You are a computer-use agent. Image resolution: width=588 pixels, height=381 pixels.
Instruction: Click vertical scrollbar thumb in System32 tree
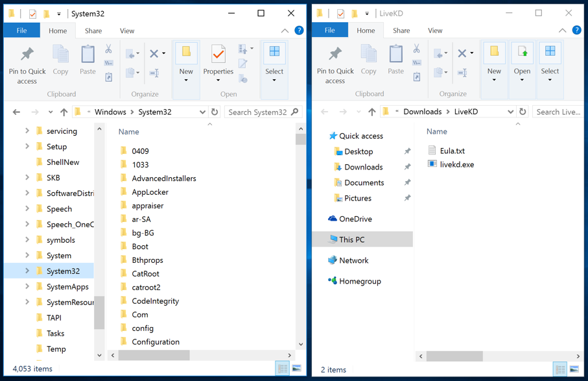point(99,312)
